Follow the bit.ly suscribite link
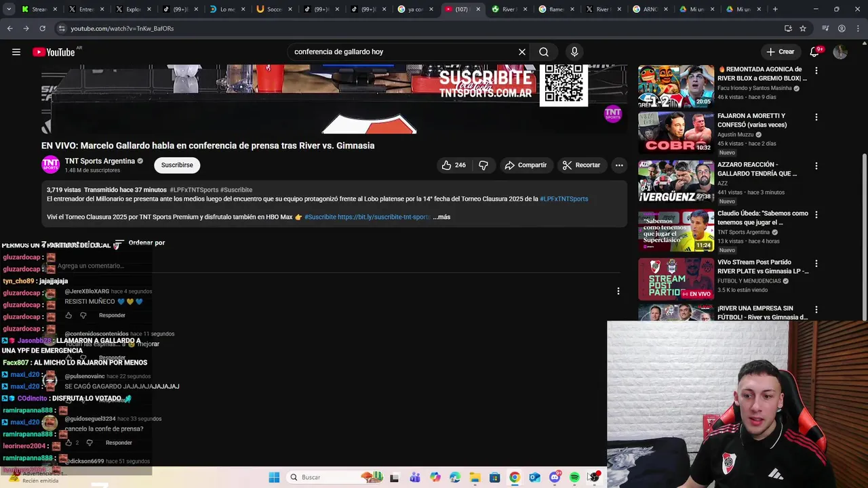This screenshot has height=488, width=868. pos(384,217)
